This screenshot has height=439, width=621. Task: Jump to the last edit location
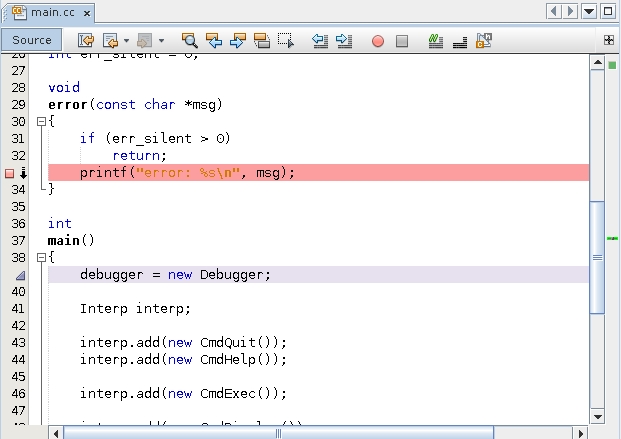click(86, 40)
